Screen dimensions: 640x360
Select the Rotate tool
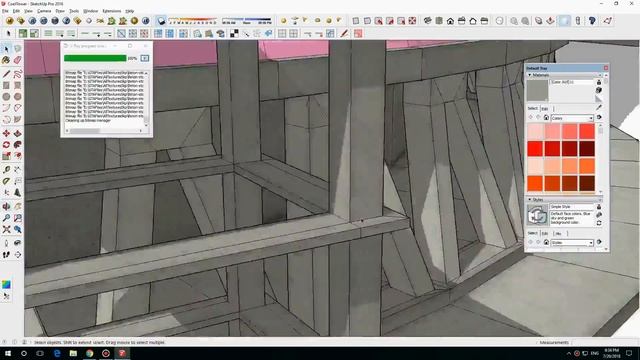click(x=6, y=145)
